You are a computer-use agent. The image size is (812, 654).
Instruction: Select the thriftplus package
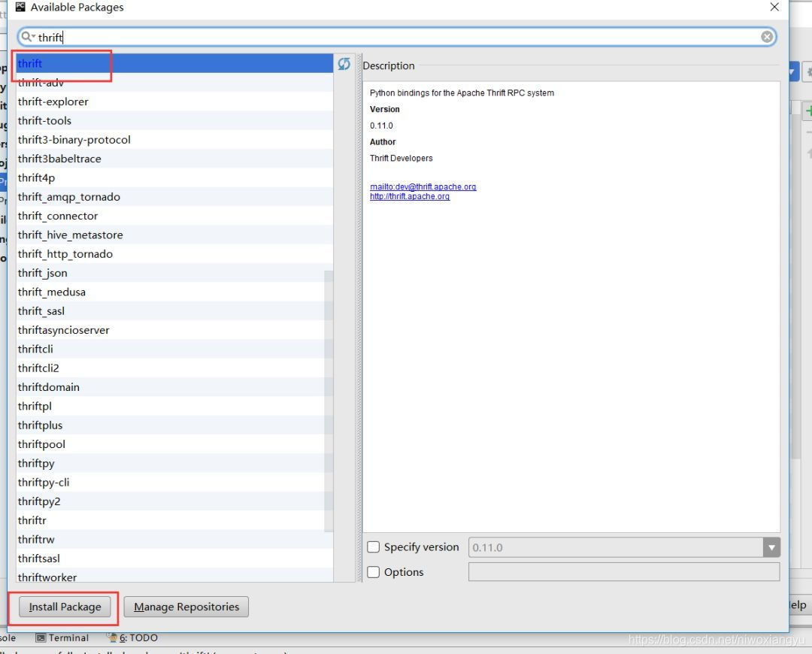174,425
